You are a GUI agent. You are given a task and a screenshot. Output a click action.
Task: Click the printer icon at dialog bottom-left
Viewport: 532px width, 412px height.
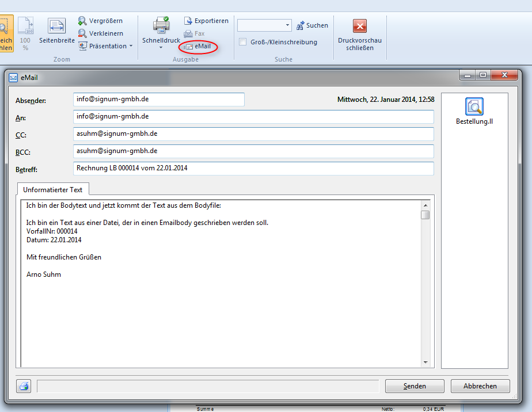[x=24, y=386]
